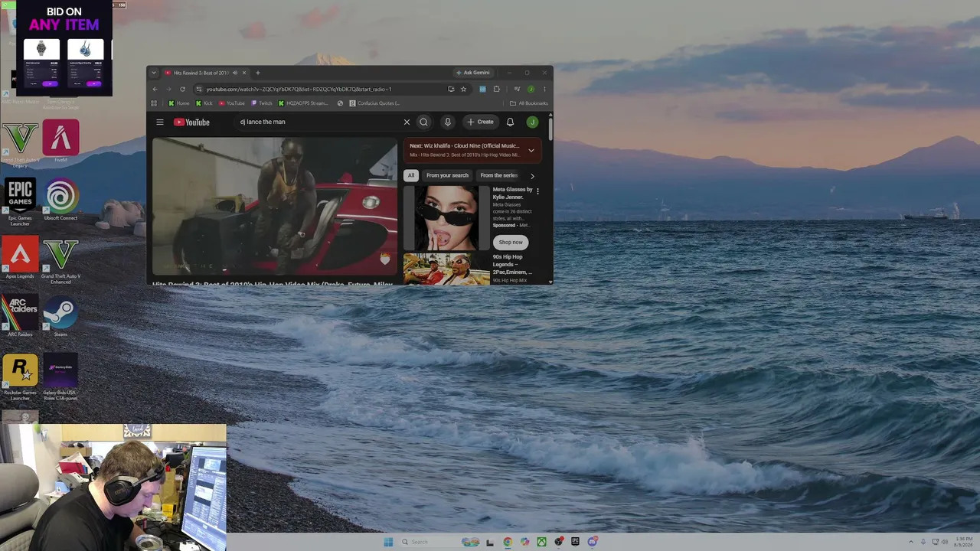The height and width of the screenshot is (551, 980).
Task: Open the Home bookmark
Action: (178, 103)
